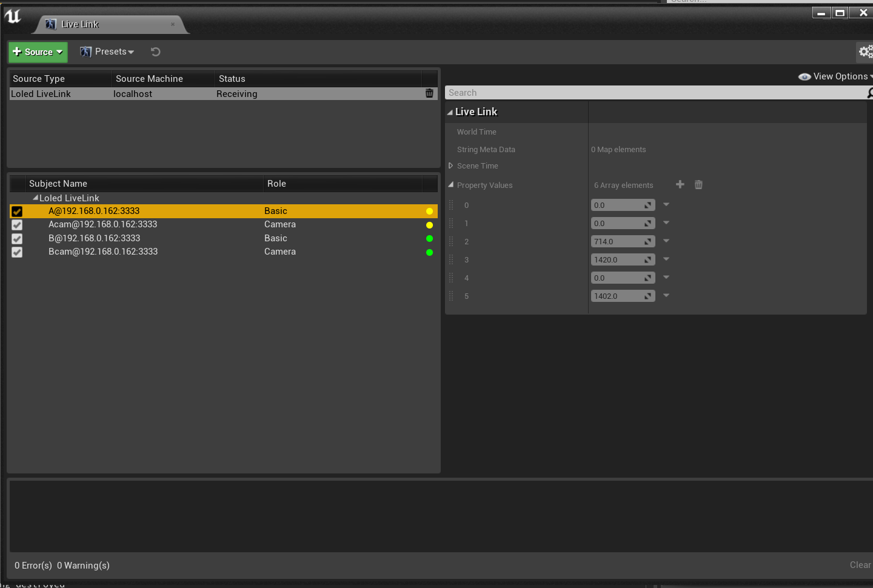873x588 pixels.
Task: Click the revert preset arrow icon
Action: coord(155,52)
